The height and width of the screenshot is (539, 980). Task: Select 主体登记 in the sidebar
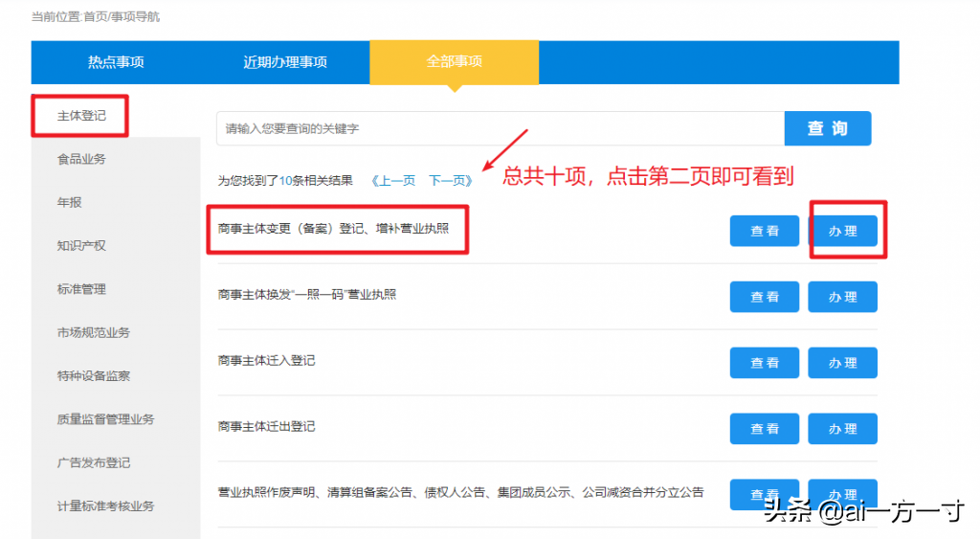[x=81, y=116]
